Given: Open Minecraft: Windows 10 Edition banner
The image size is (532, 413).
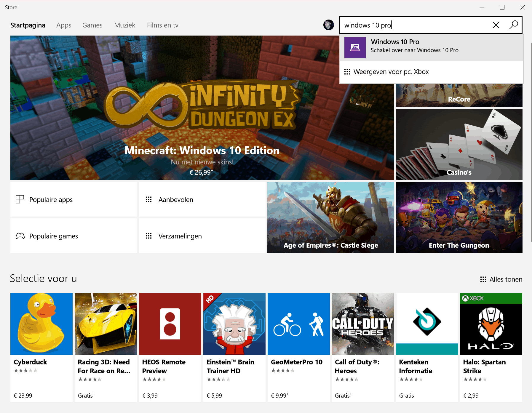Looking at the screenshot, I should click(202, 108).
